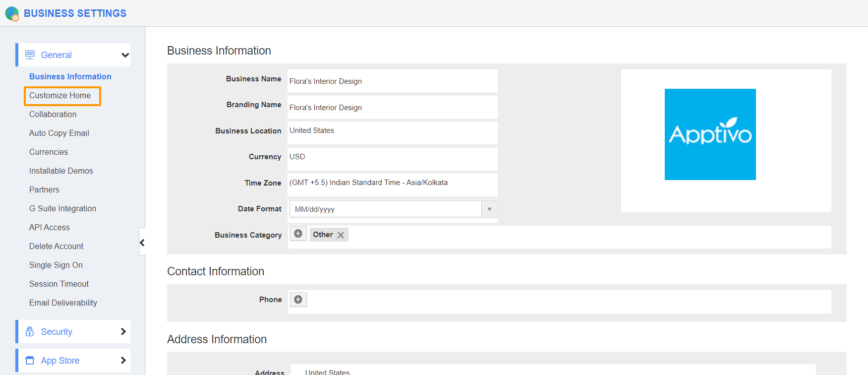Open Business Information settings page
868x375 pixels.
tap(70, 76)
